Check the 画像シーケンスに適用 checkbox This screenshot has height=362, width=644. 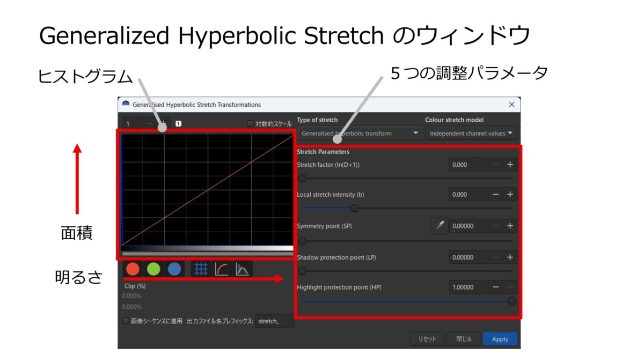[x=126, y=321]
